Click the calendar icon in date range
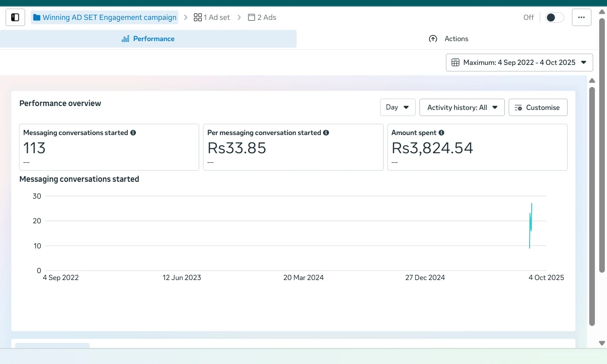The height and width of the screenshot is (364, 607). click(x=455, y=63)
